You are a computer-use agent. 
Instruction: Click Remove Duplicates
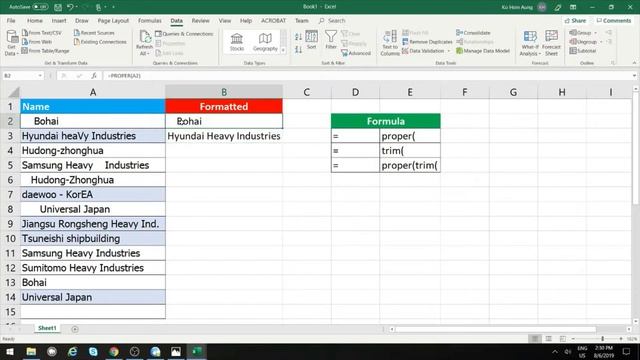pyautogui.click(x=427, y=42)
